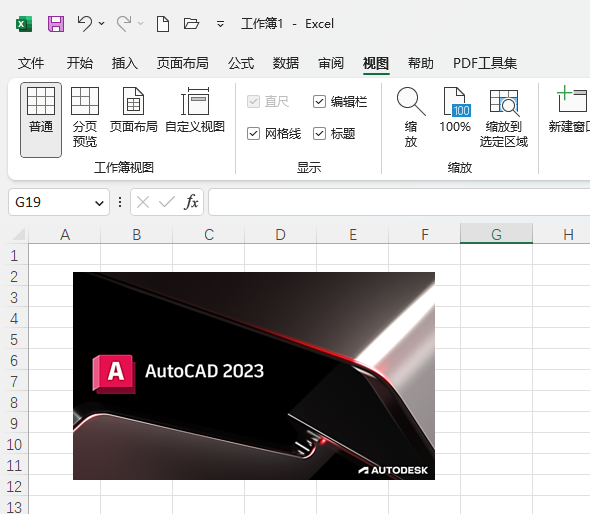Click the redo arrow icon
590x514 pixels.
124,24
